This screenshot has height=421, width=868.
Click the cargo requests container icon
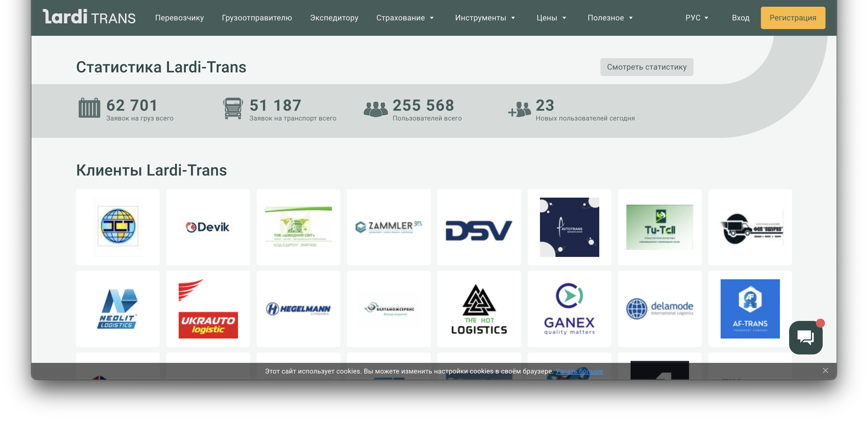click(x=89, y=108)
